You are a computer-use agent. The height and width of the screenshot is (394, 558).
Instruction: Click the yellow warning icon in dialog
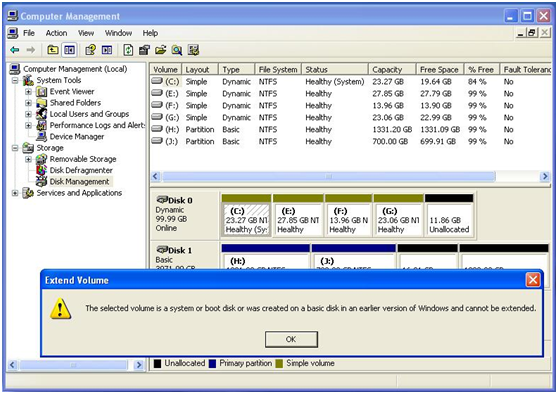pos(60,308)
